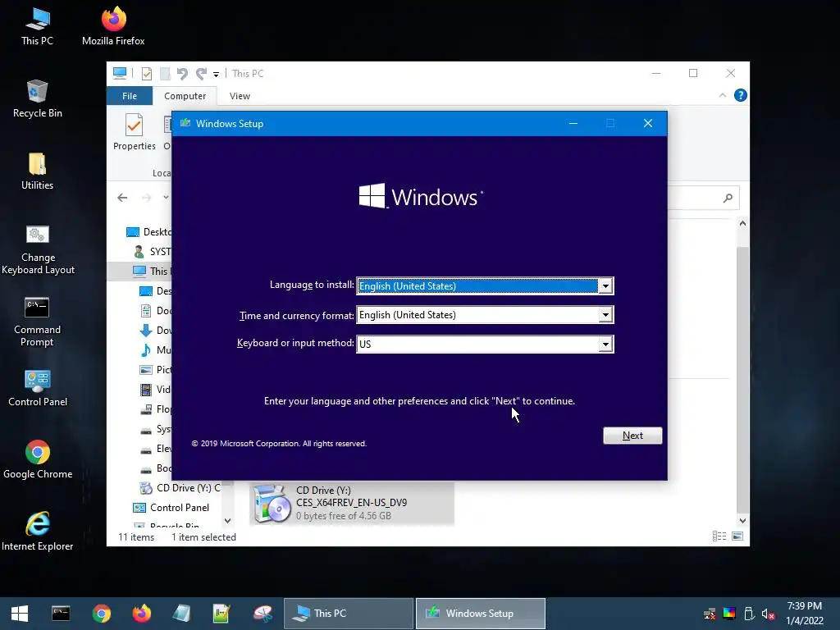
Task: Click Redo icon in This PC title bar
Action: pyautogui.click(x=201, y=73)
